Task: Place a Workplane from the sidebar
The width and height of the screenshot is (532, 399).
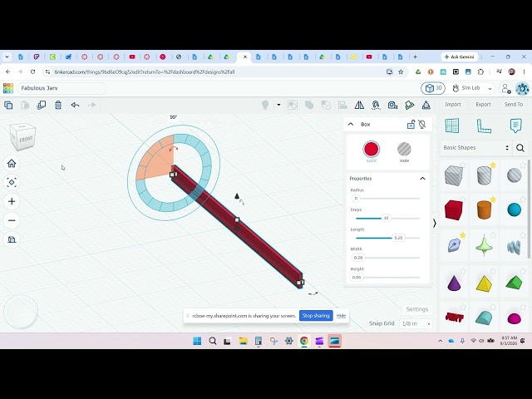Action: [x=452, y=126]
